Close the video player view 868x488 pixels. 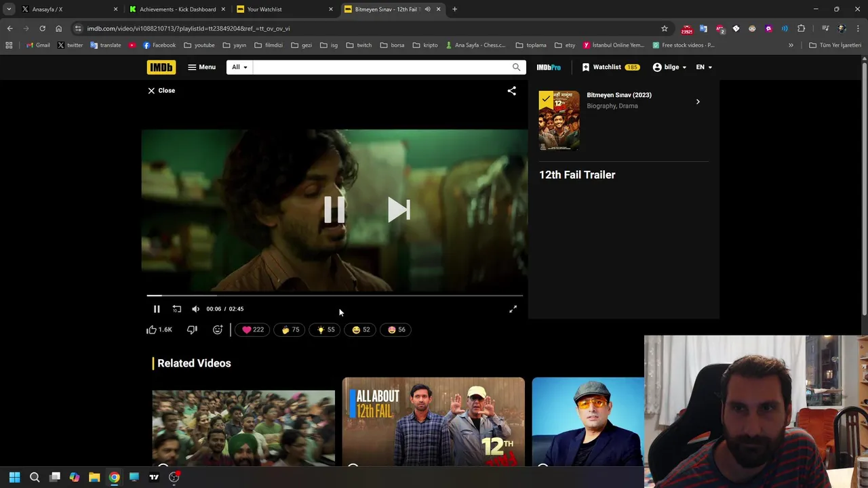coord(161,90)
